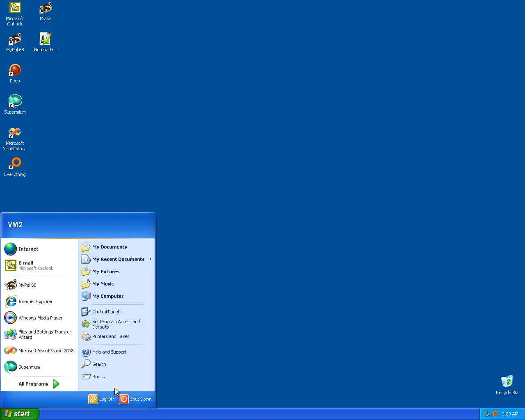
Task: Expand All Programs list
Action: click(x=39, y=384)
